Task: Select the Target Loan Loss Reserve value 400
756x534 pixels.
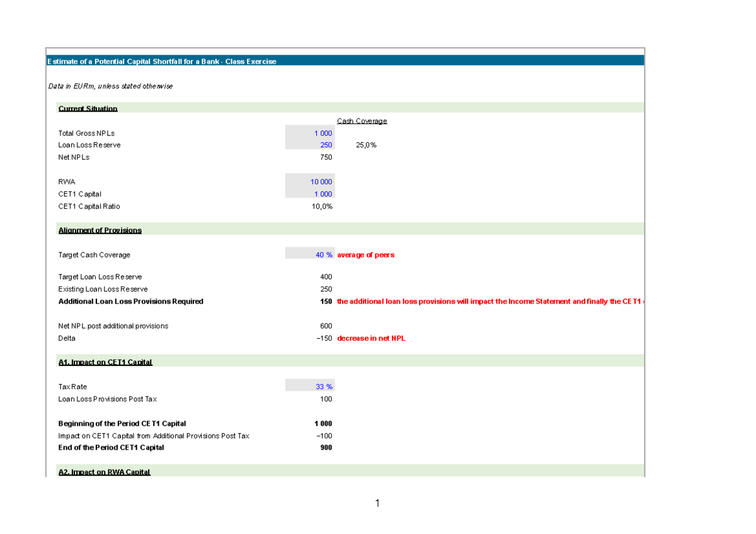Action: tap(326, 277)
